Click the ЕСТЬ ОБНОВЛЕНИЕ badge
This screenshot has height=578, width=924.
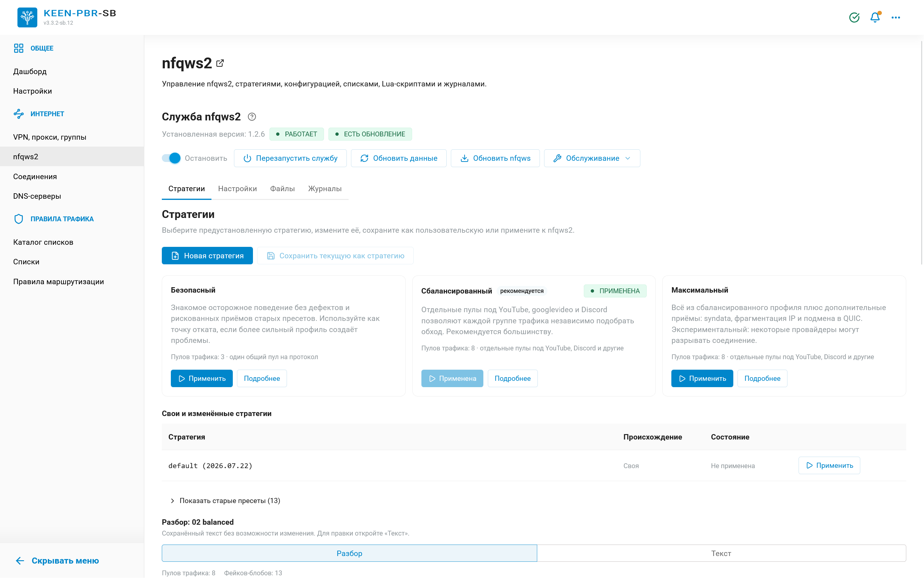point(370,134)
